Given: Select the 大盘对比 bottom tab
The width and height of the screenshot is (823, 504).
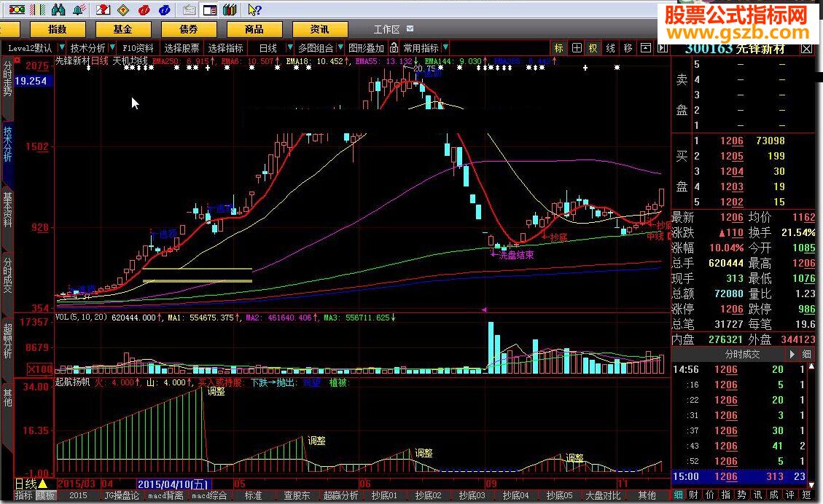Looking at the screenshot, I should 602,495.
